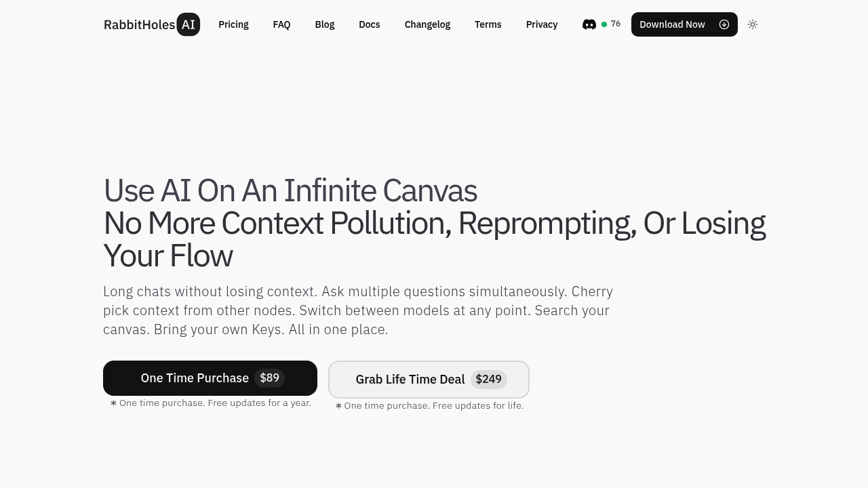The image size is (868, 488).
Task: Click the $249 price badge
Action: [488, 380]
